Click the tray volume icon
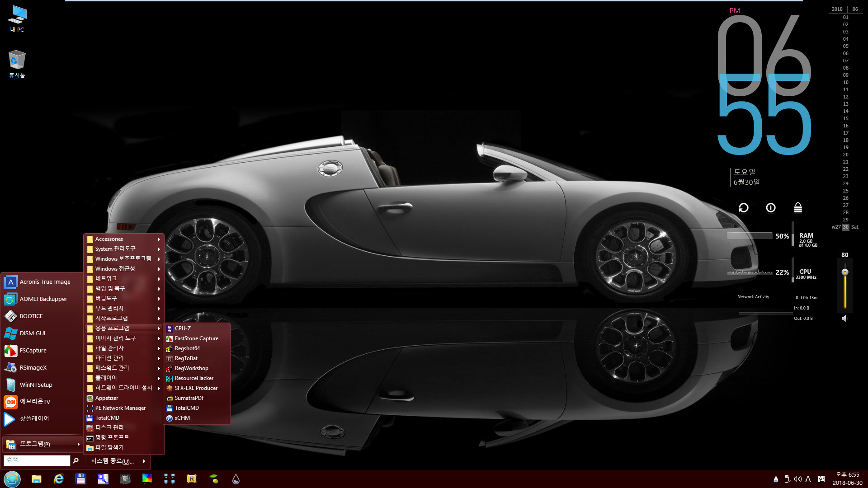Viewport: 868px width, 488px height. click(x=798, y=479)
